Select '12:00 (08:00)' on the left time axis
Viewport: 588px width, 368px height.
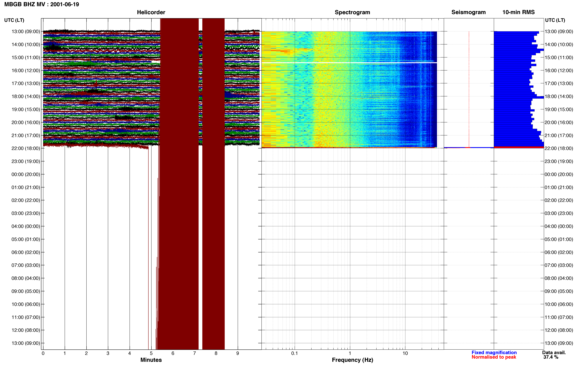point(26,330)
